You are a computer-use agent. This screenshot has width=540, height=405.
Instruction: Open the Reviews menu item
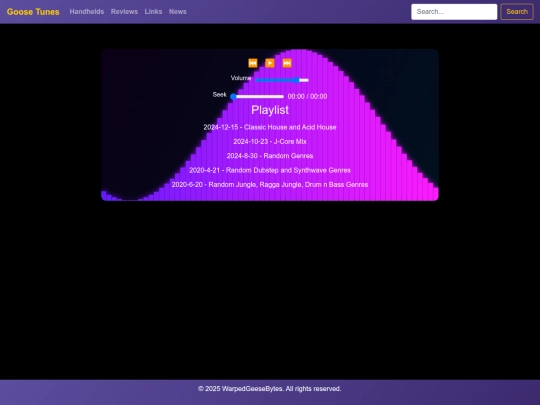[x=124, y=12]
